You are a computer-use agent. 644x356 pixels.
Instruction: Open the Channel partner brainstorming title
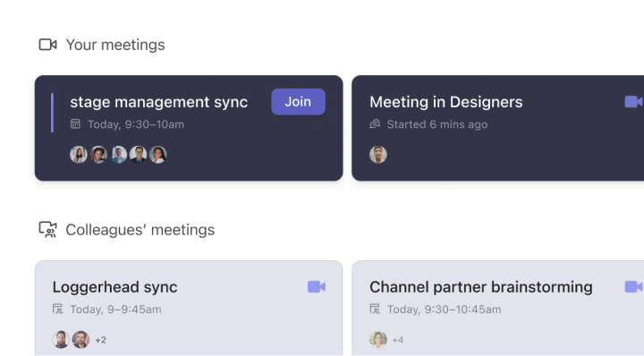click(x=481, y=287)
